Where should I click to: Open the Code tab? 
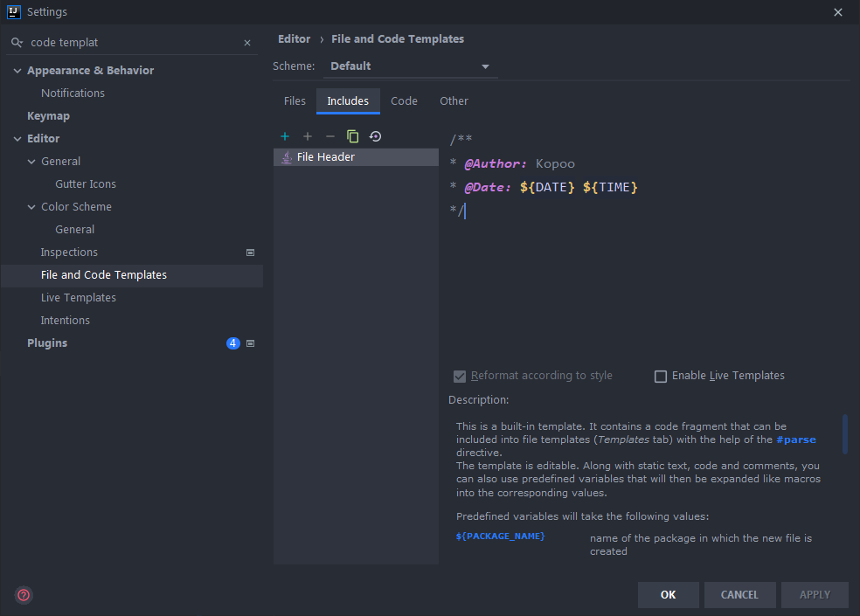point(404,101)
